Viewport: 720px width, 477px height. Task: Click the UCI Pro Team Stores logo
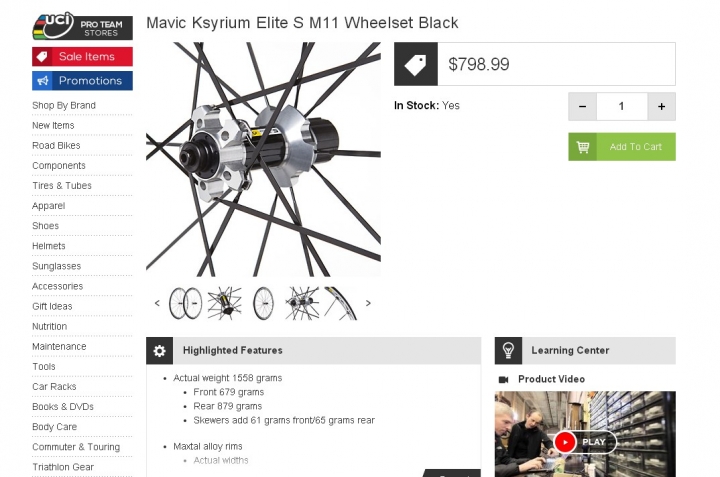click(82, 26)
